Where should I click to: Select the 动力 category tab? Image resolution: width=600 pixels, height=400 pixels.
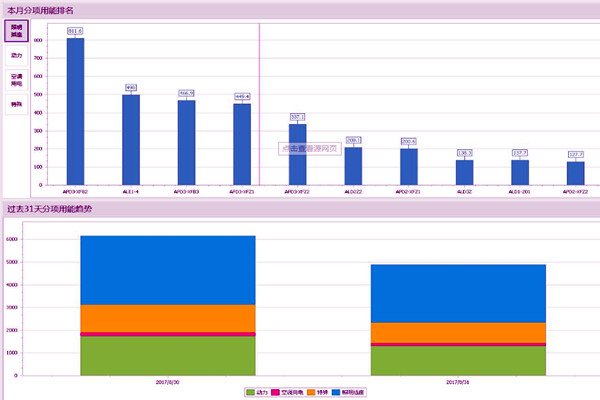click(x=17, y=55)
